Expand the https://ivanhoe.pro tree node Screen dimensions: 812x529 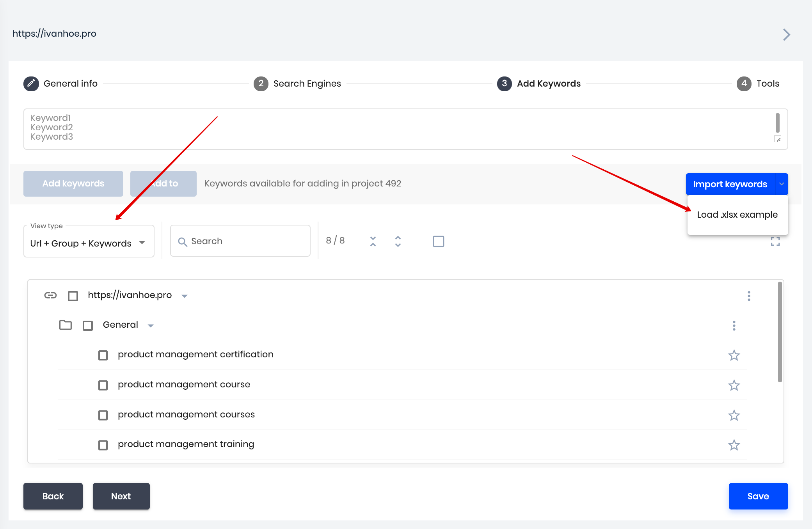(x=185, y=295)
